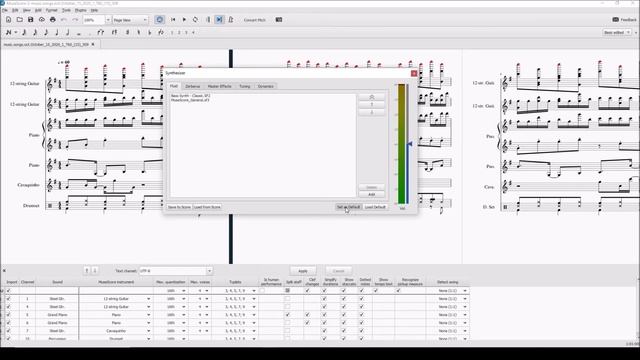Switch to the Tuning tab

point(244,86)
